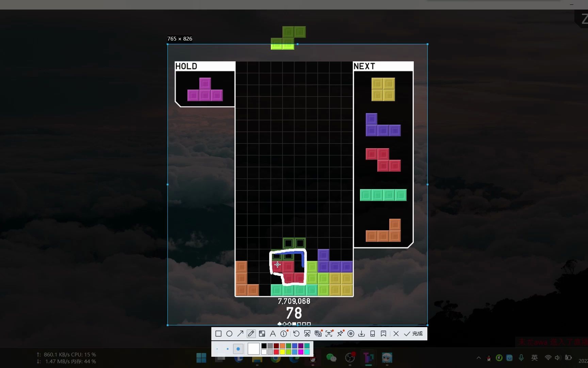Click the yellow O piece in NEXT queue

[x=383, y=90]
